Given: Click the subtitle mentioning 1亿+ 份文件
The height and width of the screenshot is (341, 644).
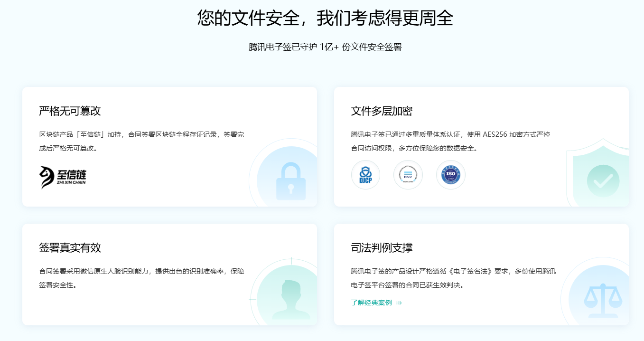Looking at the screenshot, I should pos(325,47).
